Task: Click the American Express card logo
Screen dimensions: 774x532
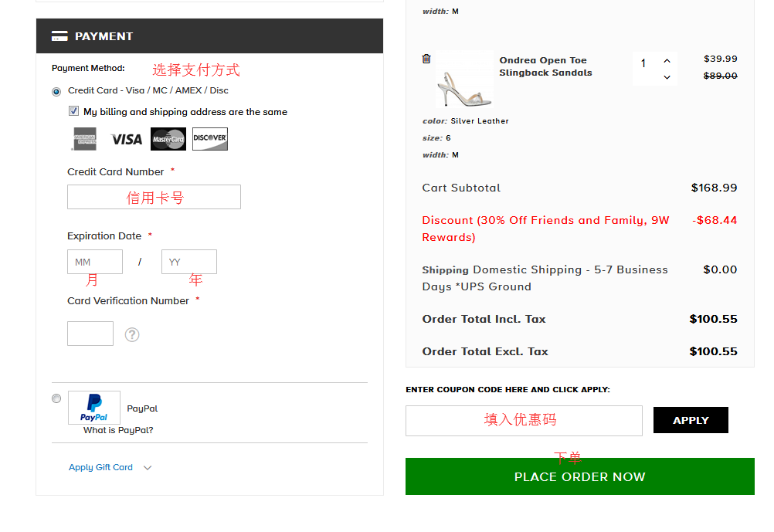Action: click(x=85, y=139)
